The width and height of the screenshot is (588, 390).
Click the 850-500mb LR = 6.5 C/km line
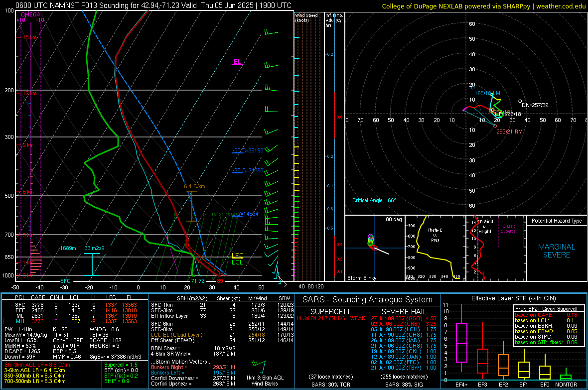35,376
